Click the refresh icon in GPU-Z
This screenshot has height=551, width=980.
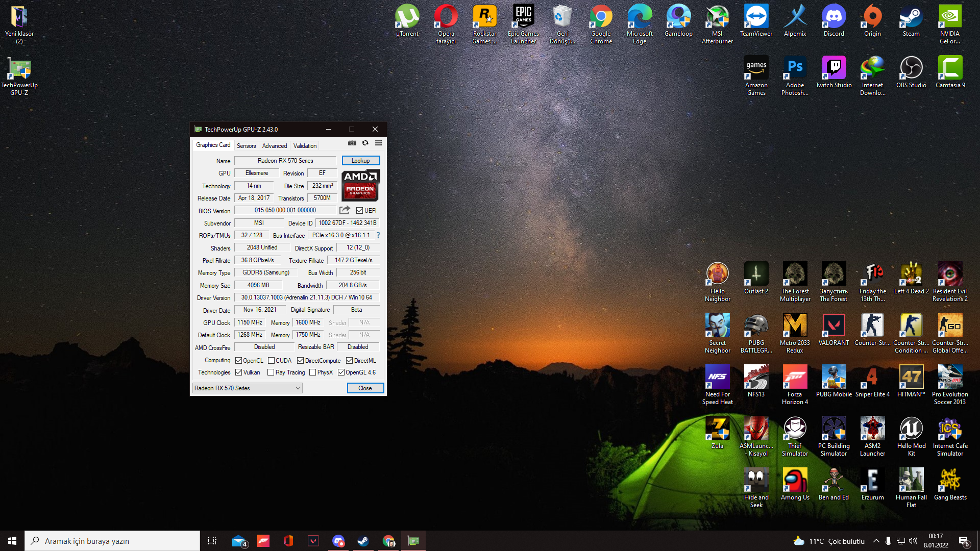[x=365, y=143]
